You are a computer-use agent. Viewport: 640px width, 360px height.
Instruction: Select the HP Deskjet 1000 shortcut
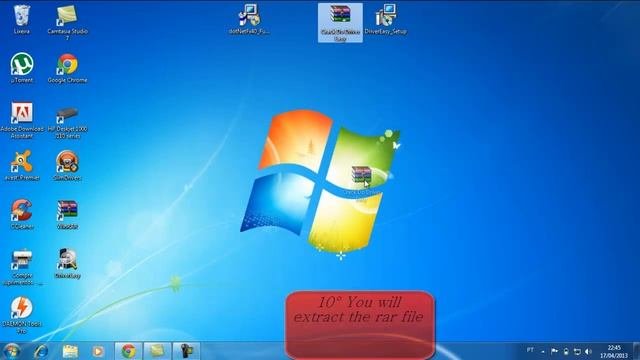(67, 122)
